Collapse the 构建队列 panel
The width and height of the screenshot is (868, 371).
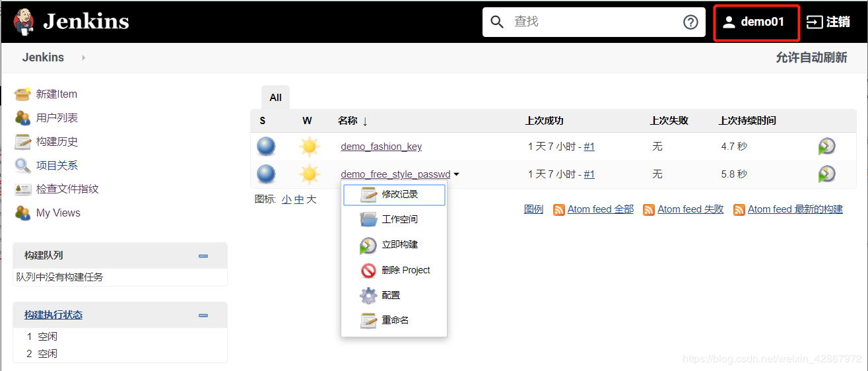click(203, 256)
